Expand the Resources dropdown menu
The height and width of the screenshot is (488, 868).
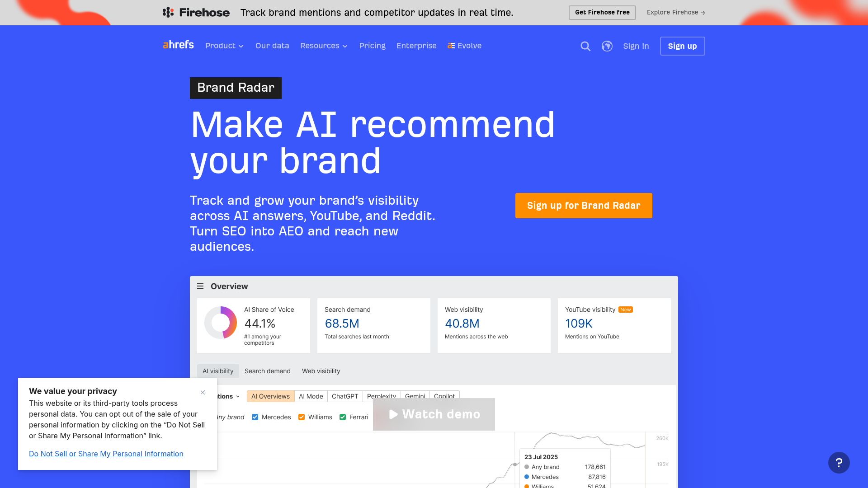click(x=324, y=46)
